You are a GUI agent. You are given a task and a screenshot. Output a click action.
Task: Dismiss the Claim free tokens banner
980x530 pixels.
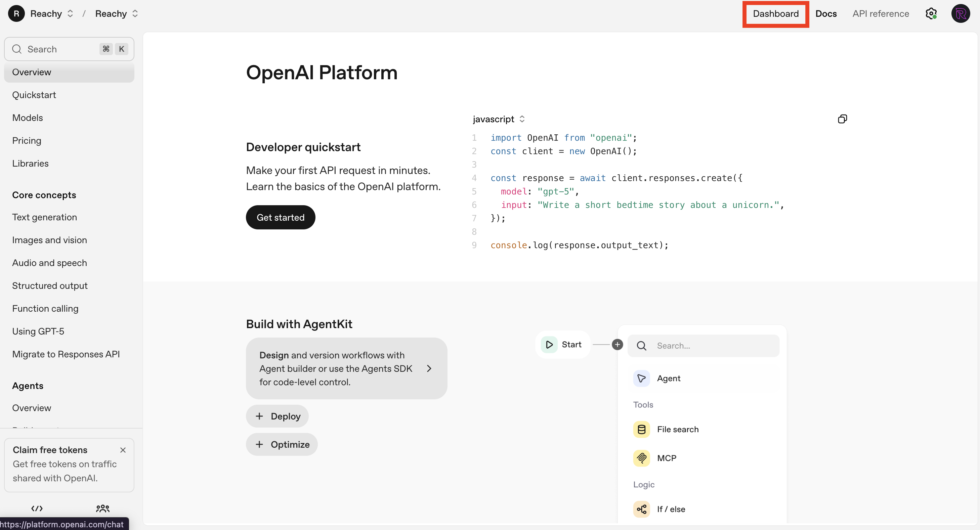(123, 450)
